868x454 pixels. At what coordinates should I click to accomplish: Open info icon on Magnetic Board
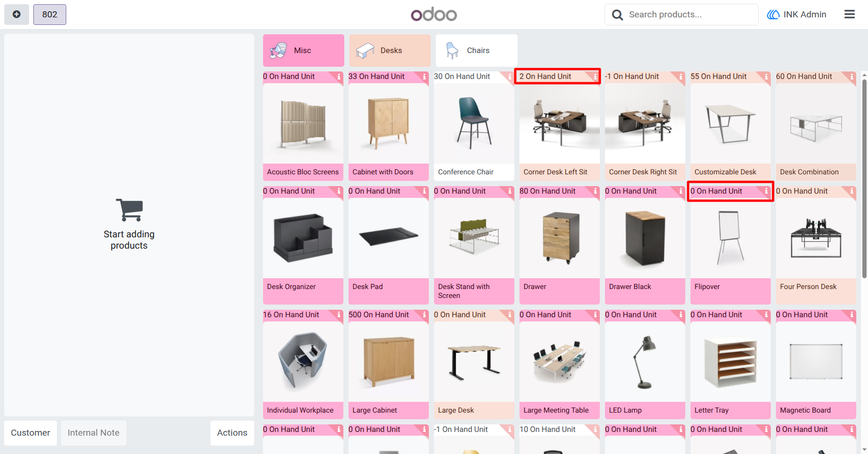pos(852,314)
